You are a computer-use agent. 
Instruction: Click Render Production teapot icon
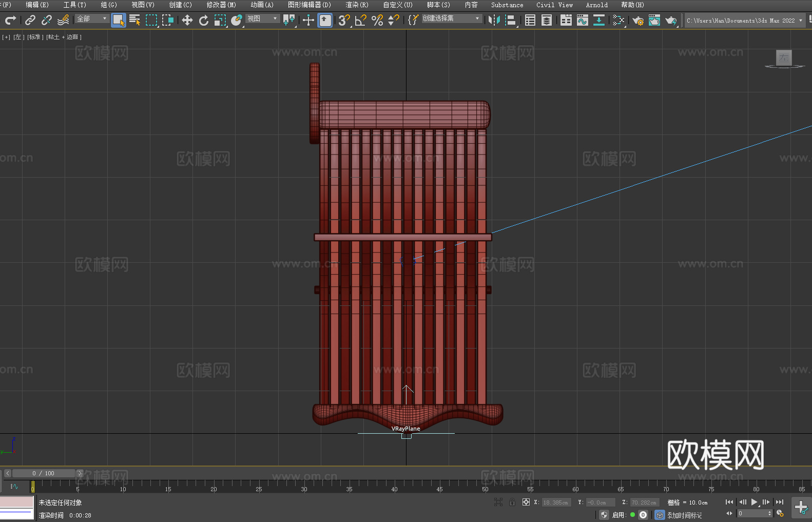coord(671,20)
